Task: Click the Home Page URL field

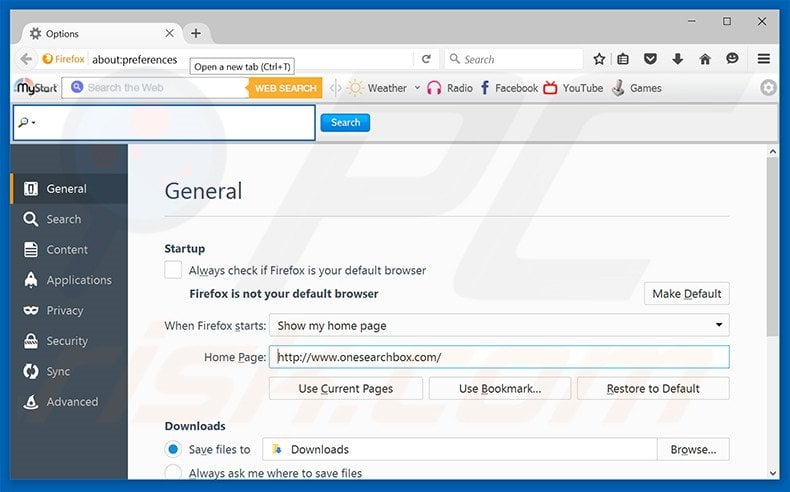Action: point(499,357)
